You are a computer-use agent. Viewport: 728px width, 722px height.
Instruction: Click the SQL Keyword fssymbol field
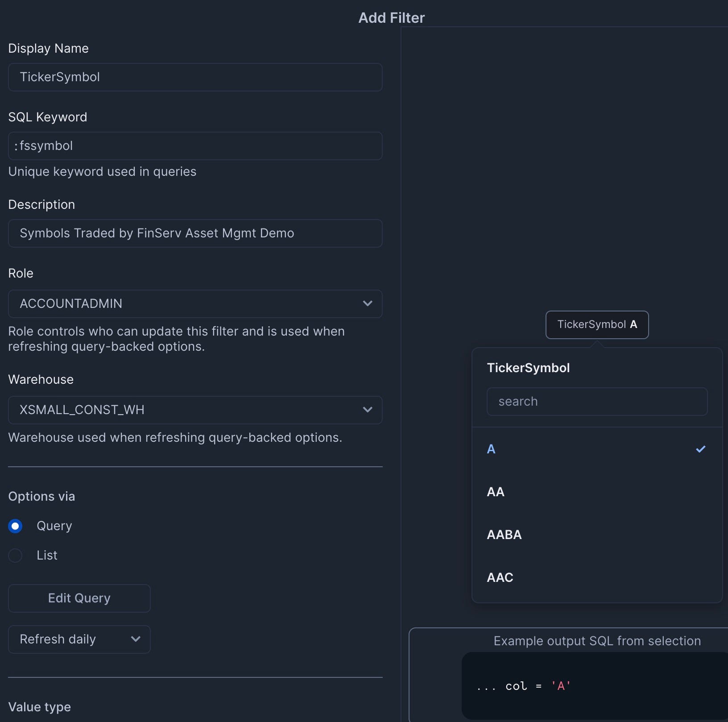[x=195, y=146]
